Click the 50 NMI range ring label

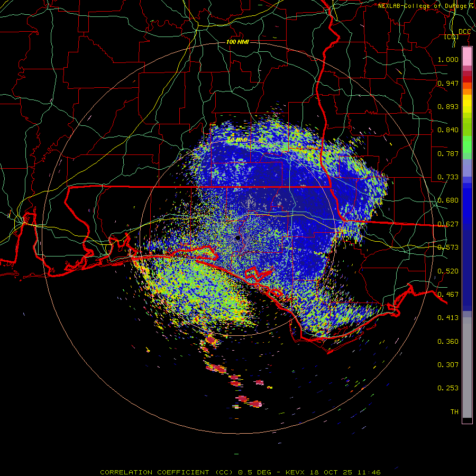(x=237, y=140)
